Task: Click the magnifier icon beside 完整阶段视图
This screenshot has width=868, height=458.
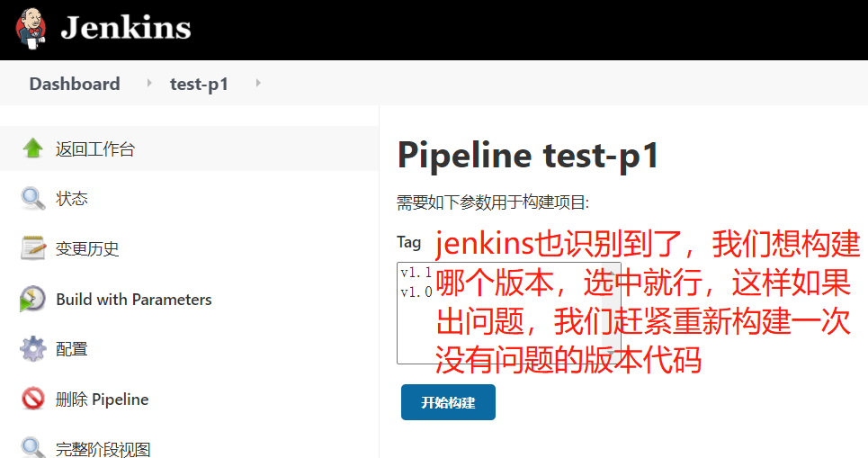Action: (x=32, y=447)
